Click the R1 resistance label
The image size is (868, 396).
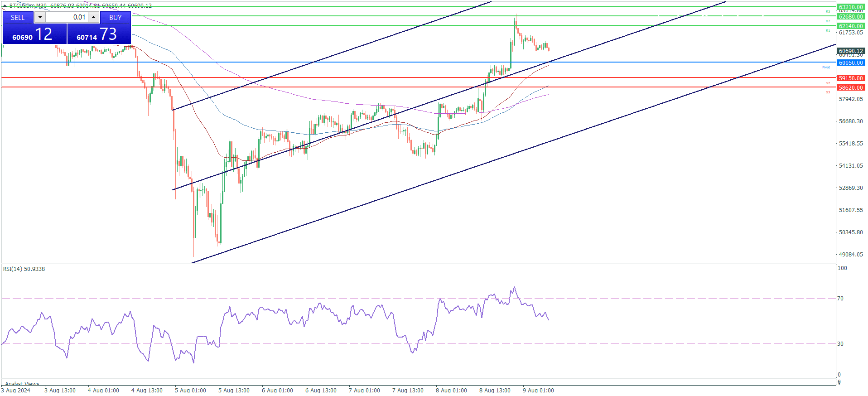[828, 31]
